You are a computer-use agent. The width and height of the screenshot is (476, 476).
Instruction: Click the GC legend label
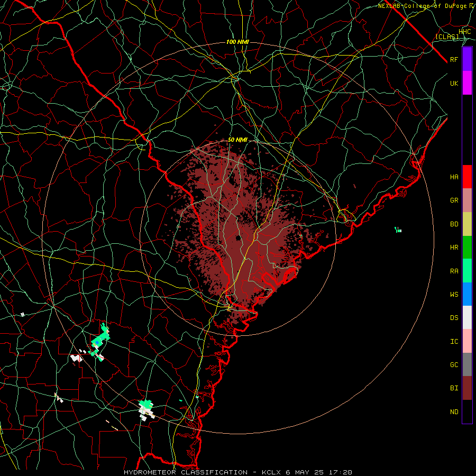tap(454, 365)
